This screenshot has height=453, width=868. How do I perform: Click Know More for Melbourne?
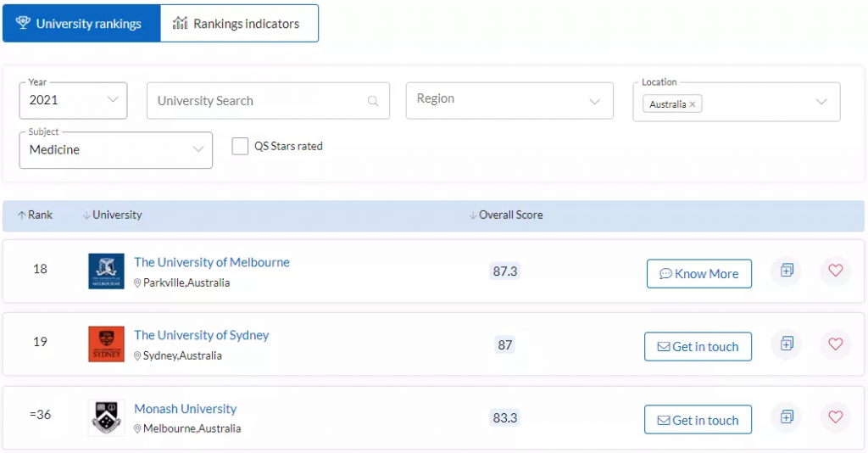(699, 273)
